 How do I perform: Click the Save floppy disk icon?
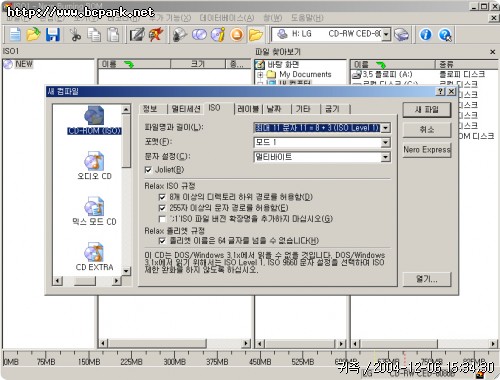53,34
